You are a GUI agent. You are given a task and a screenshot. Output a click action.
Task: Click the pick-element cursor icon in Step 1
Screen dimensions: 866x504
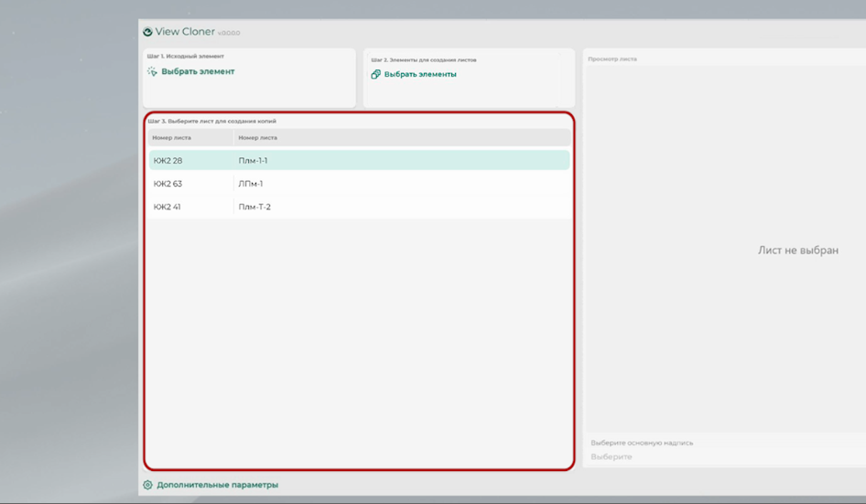coord(152,71)
